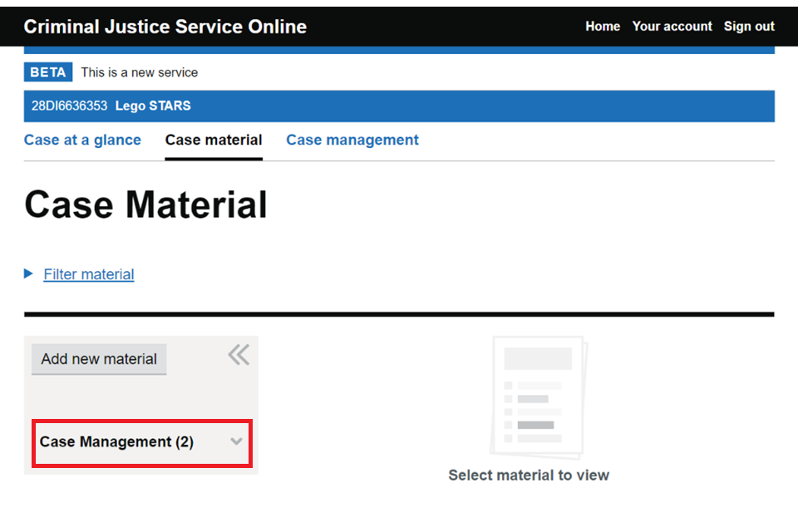Viewport: 798px width, 532px height.
Task: Click the document placeholder illustration
Action: click(x=539, y=396)
